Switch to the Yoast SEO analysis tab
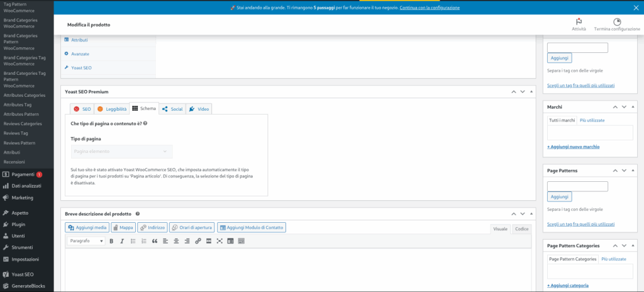 (x=82, y=109)
